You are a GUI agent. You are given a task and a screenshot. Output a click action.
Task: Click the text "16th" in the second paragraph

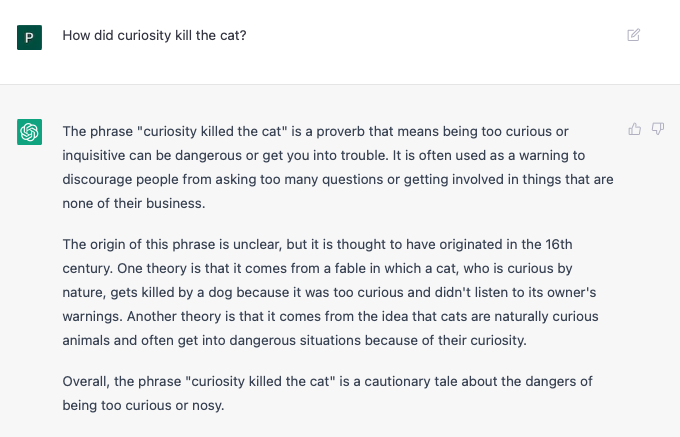(x=559, y=245)
